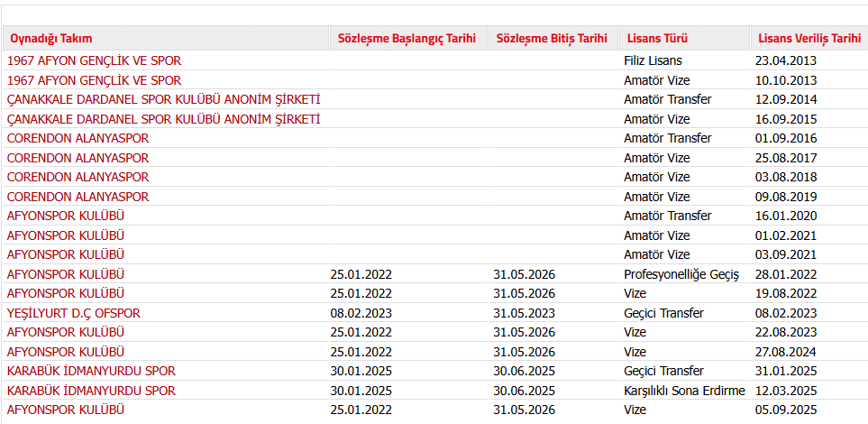The width and height of the screenshot is (868, 424).
Task: Click the 'Sözleşme Başlangıç Tarihi' column header
Action: click(408, 38)
